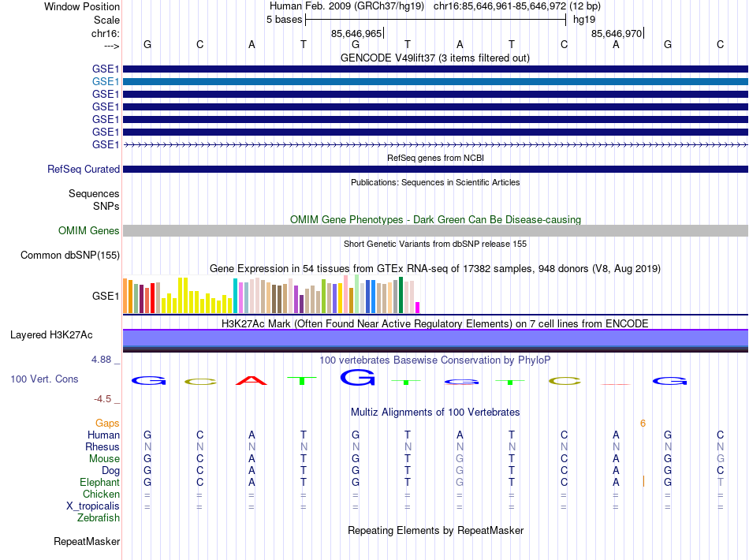
Task: Open the 100 Vert. Cons track label
Action: point(44,379)
